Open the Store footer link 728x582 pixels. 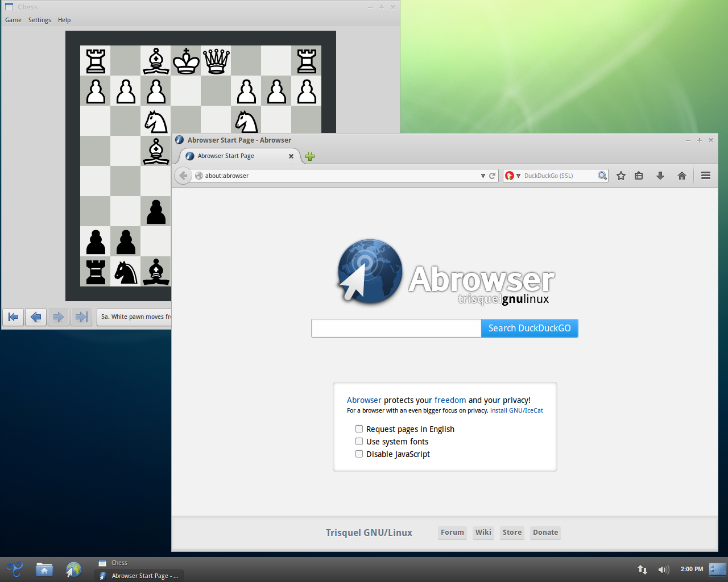pos(512,533)
